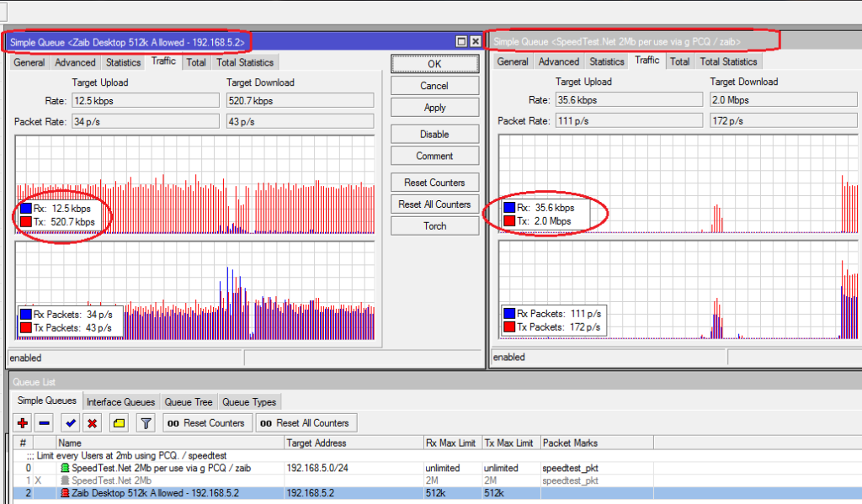Click the Apply button

434,108
